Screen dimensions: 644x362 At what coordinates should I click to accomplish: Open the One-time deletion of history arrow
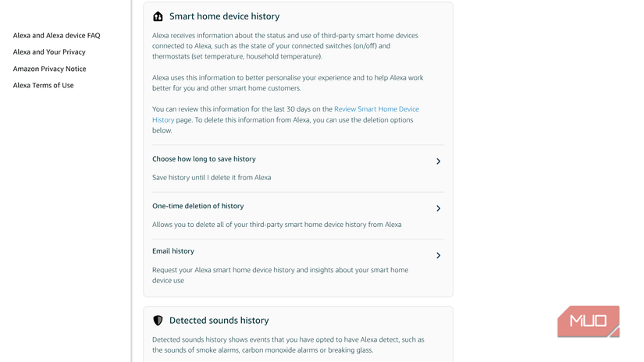[438, 208]
